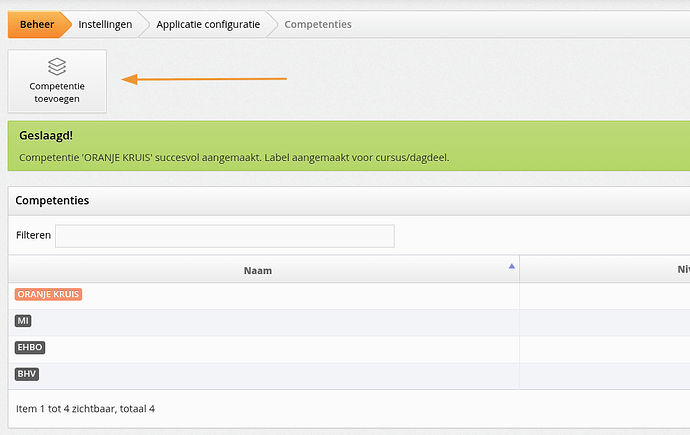Screen dimensions: 690x435
Task: Click the 'succesvol aangemaakt' confirmation message
Action: (233, 158)
